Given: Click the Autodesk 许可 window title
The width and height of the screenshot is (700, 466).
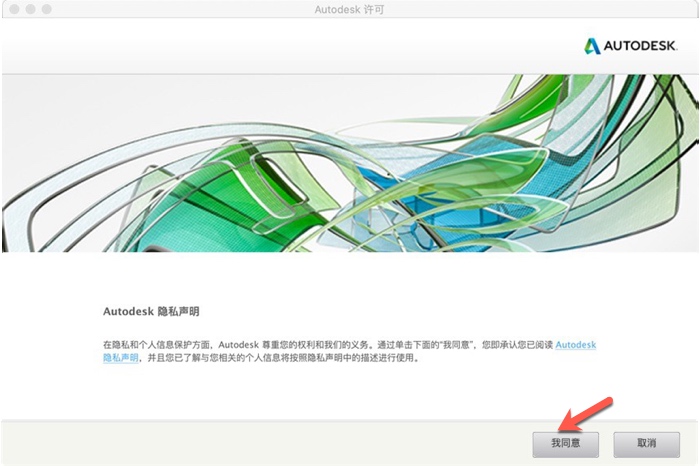Looking at the screenshot, I should (349, 9).
